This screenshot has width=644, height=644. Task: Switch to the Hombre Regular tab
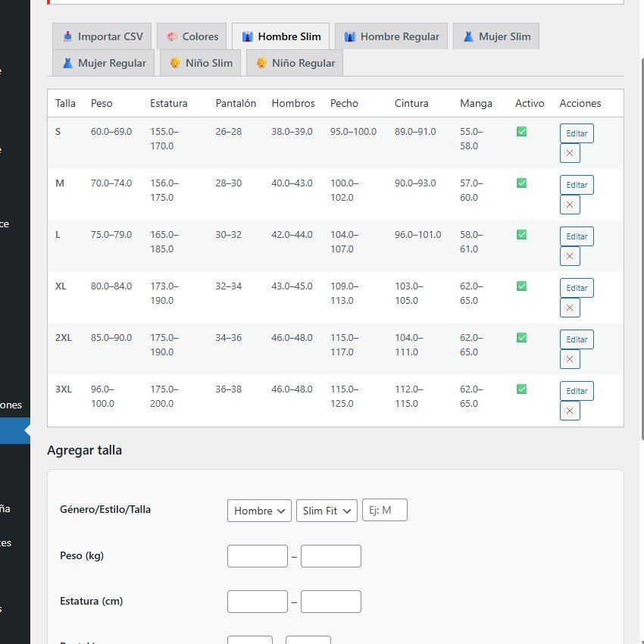point(392,36)
